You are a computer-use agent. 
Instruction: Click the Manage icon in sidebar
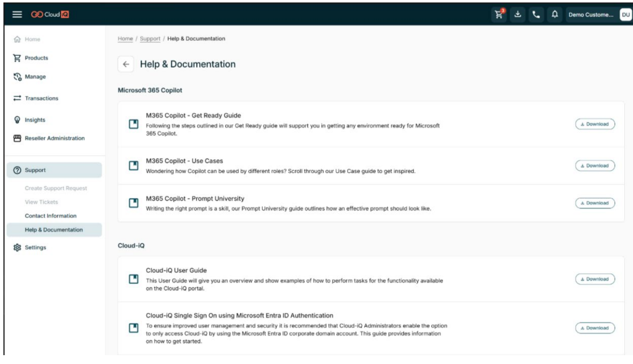(17, 77)
